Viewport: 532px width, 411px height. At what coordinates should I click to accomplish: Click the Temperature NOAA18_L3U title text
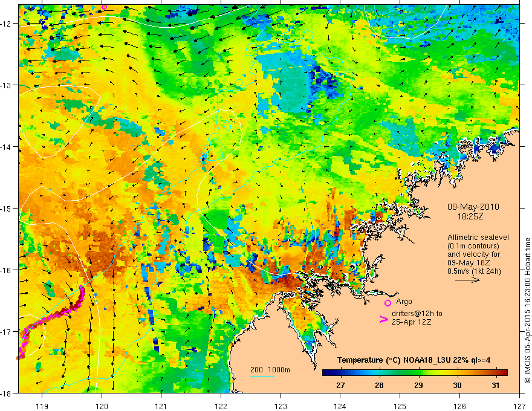(414, 360)
